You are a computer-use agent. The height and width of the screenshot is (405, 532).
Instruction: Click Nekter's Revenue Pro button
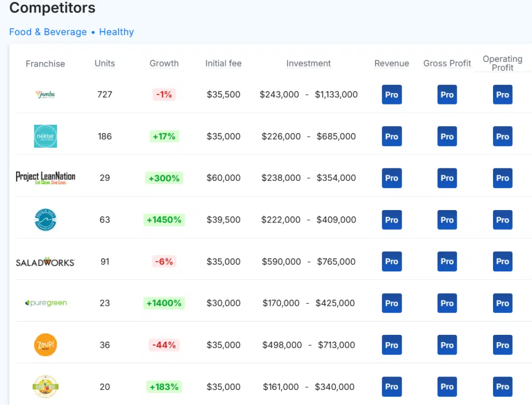click(392, 136)
